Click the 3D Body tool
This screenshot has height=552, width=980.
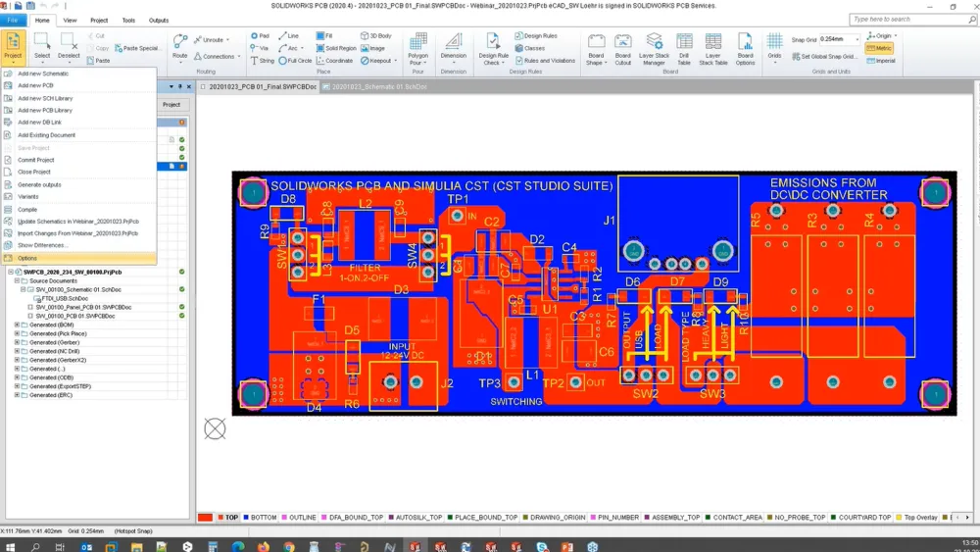pos(375,36)
